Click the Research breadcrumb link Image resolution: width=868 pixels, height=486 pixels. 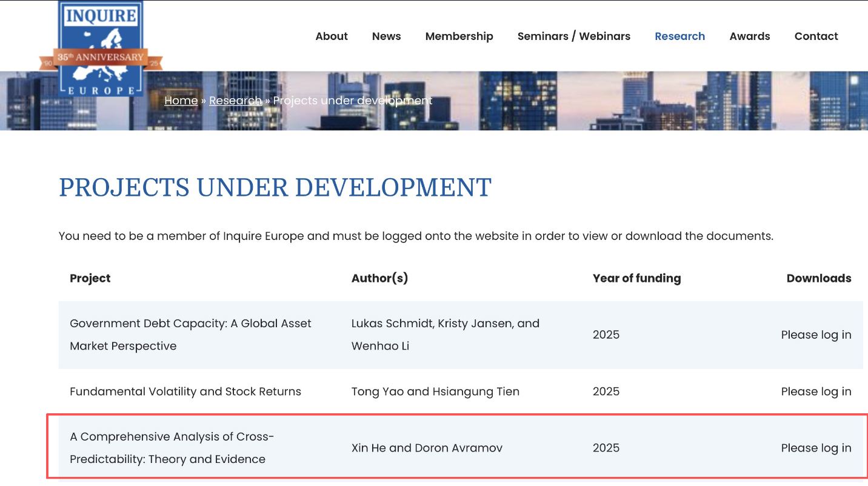[x=235, y=101]
